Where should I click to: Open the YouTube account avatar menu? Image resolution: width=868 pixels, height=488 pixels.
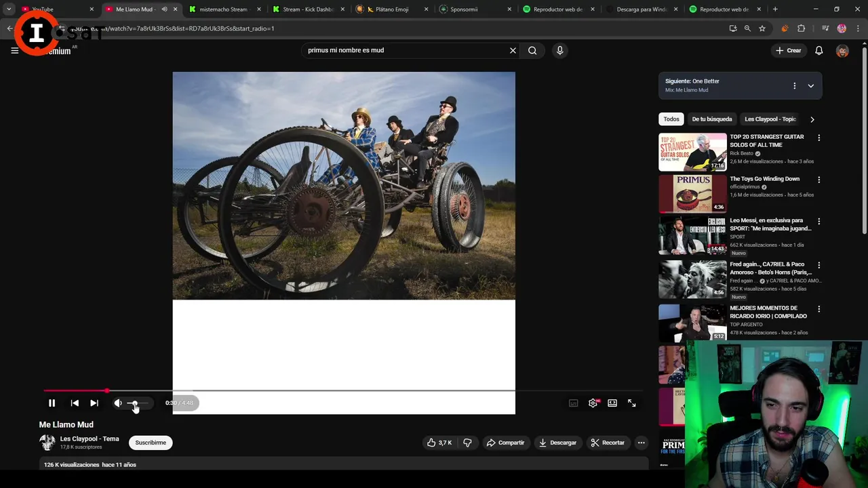842,51
